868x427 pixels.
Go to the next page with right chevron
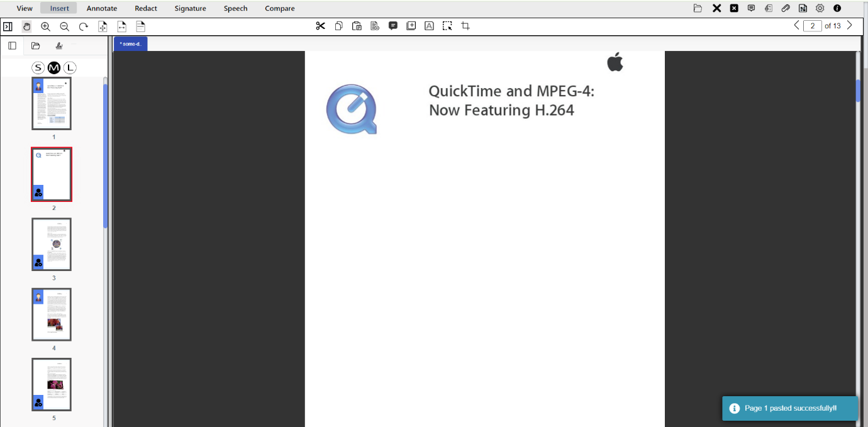click(x=849, y=25)
